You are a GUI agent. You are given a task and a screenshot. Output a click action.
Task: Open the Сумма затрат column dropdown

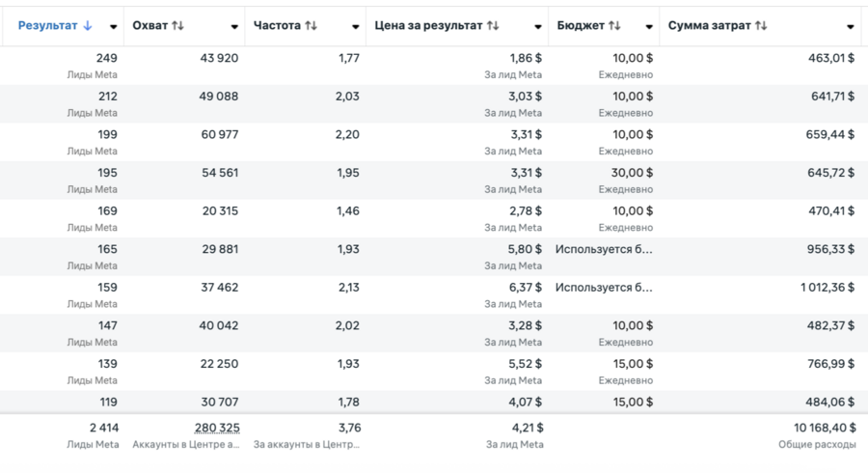850,27
